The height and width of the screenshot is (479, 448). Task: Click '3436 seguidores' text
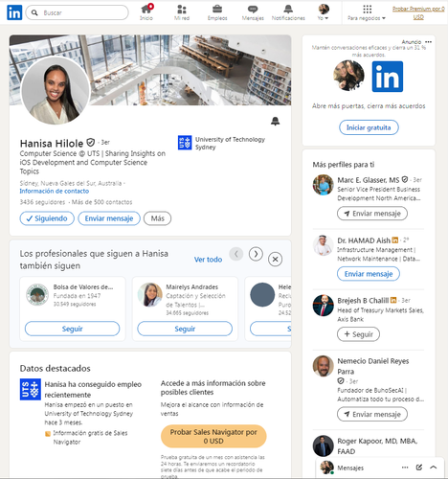pyautogui.click(x=42, y=202)
